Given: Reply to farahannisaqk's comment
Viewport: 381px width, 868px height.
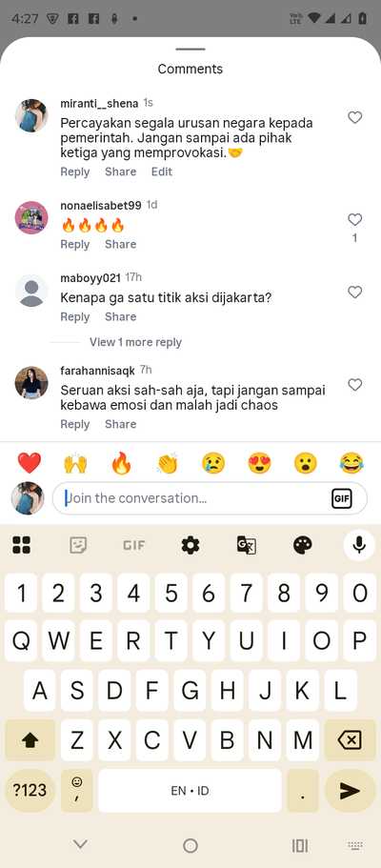Looking at the screenshot, I should click(x=74, y=424).
